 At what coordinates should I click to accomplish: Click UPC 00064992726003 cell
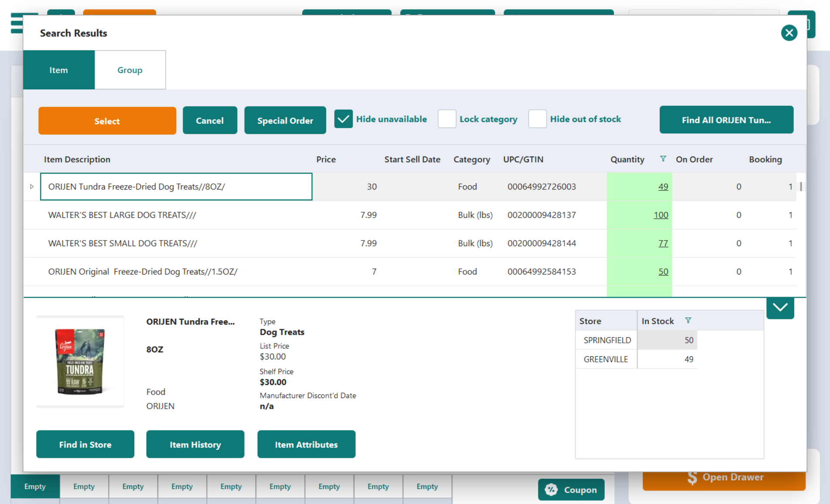coord(541,186)
